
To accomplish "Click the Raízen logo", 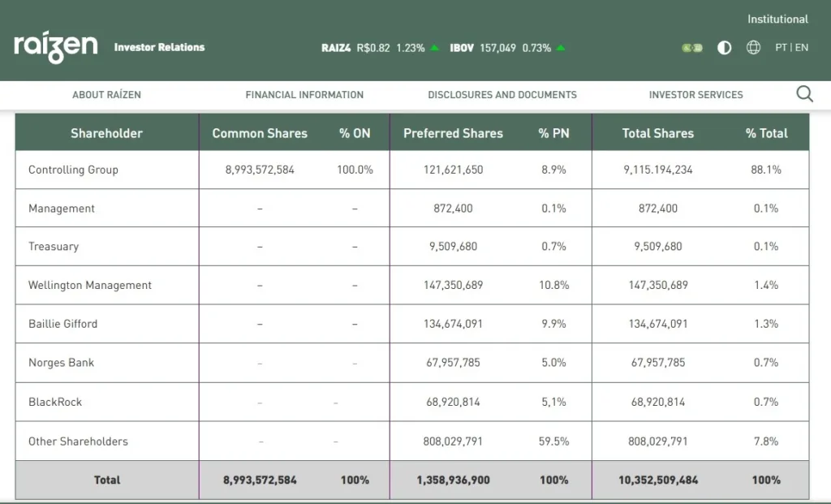I will pyautogui.click(x=55, y=47).
